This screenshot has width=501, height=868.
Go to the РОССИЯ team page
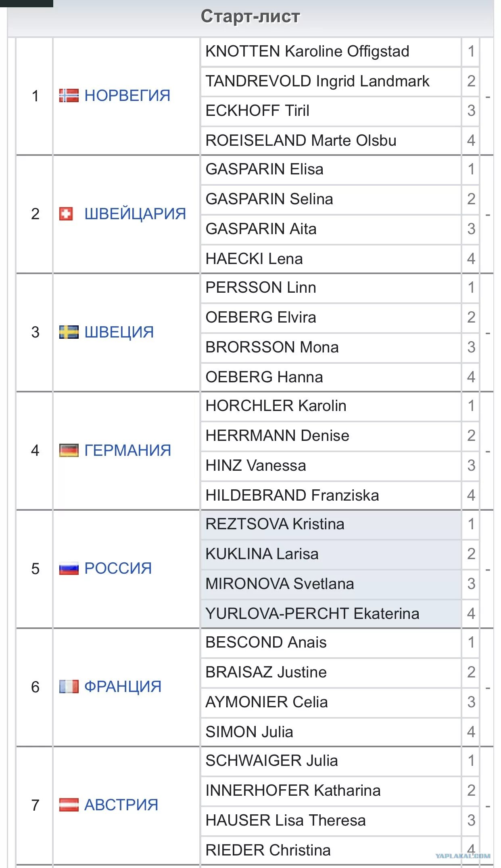click(x=118, y=569)
